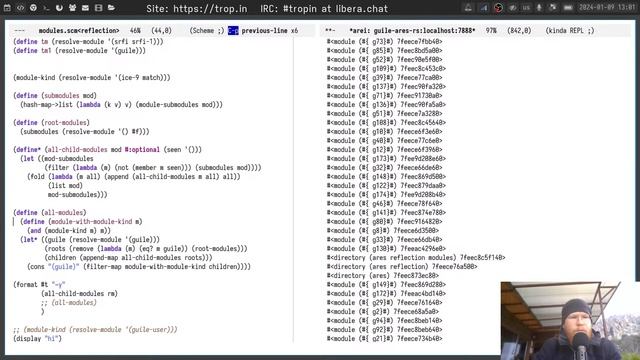Place cursor on '(define tm1 (resolve-module' line
This screenshot has height=360, width=640.
coord(79,51)
